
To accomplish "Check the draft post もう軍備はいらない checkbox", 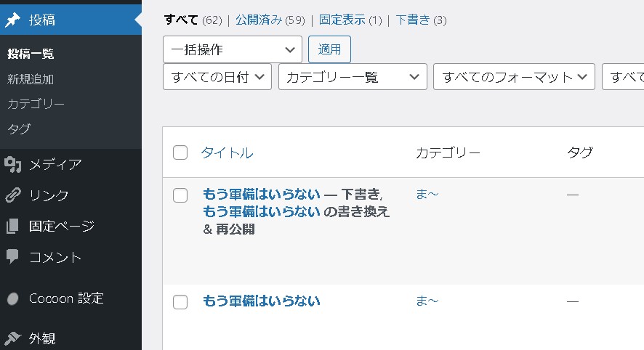I will point(180,195).
